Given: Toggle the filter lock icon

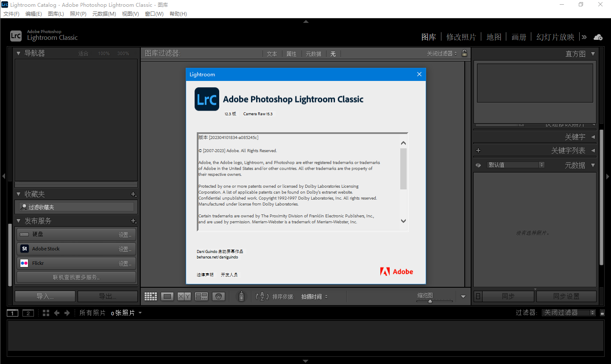Looking at the screenshot, I should tap(464, 53).
